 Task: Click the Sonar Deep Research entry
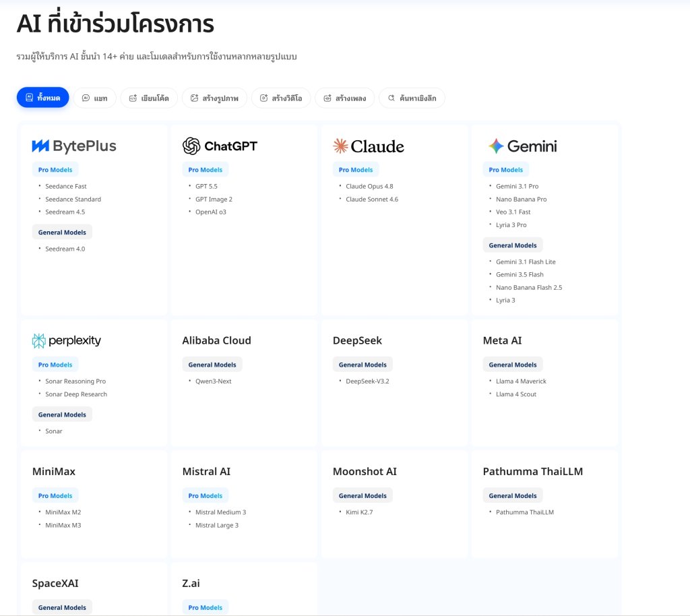pos(76,394)
